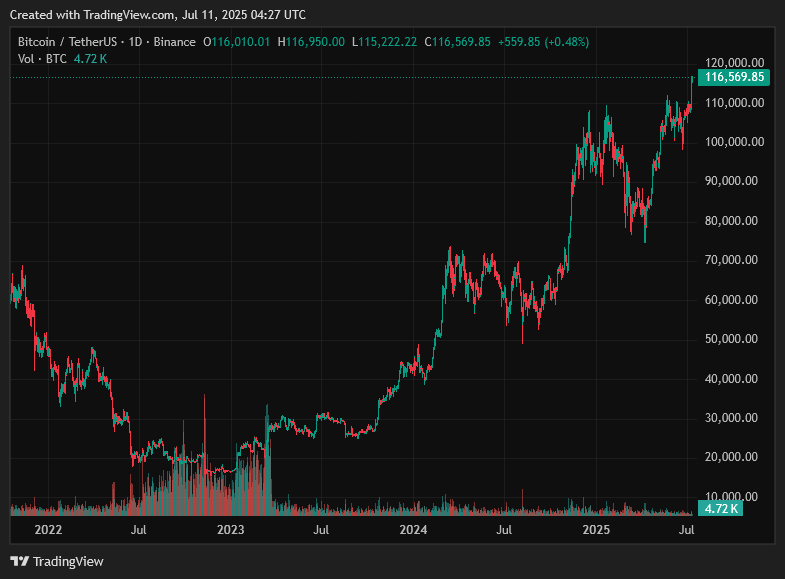Click the 110,000.00 price axis label
Screen dimensions: 785x579
click(x=734, y=103)
